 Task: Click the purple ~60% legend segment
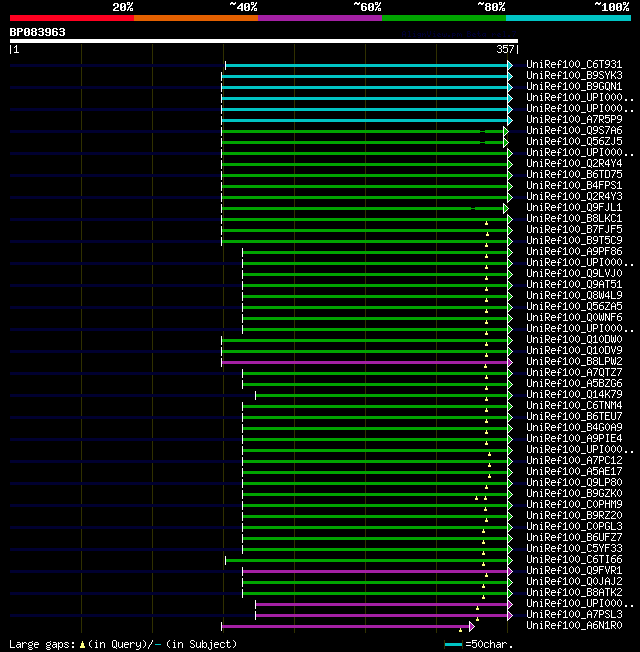(320, 18)
